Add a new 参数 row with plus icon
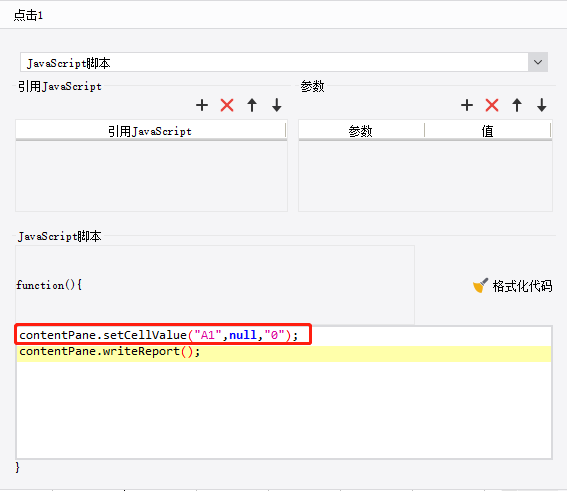The image size is (567, 491). (x=467, y=105)
